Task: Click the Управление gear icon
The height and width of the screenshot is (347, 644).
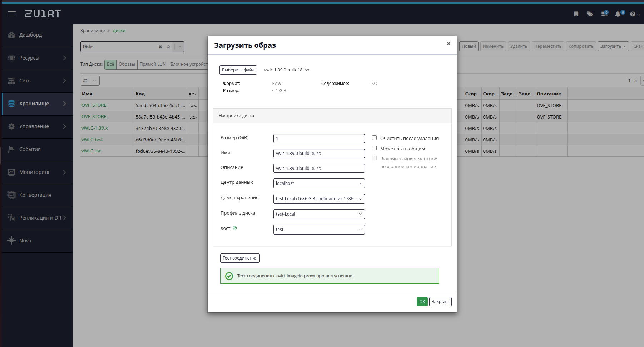Action: 11,126
